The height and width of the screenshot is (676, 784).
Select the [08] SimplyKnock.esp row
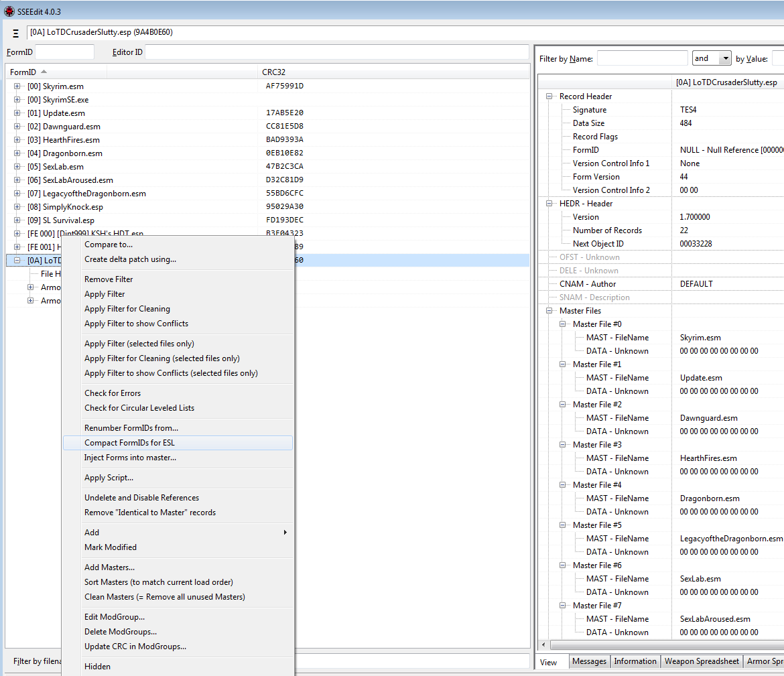(x=267, y=207)
